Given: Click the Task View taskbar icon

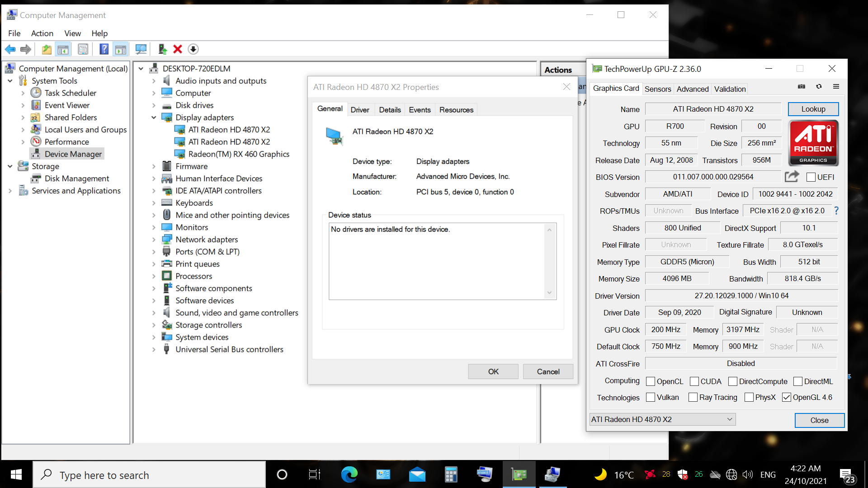Looking at the screenshot, I should tap(315, 474).
